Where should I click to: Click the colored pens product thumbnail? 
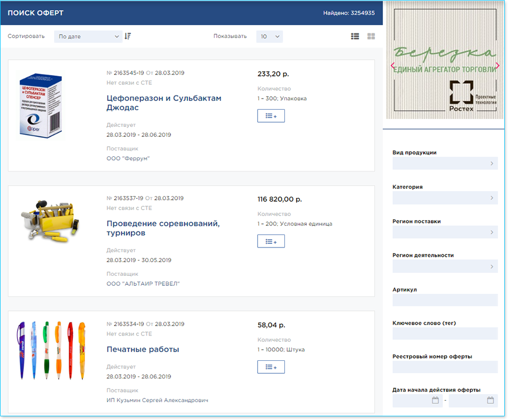point(51,350)
